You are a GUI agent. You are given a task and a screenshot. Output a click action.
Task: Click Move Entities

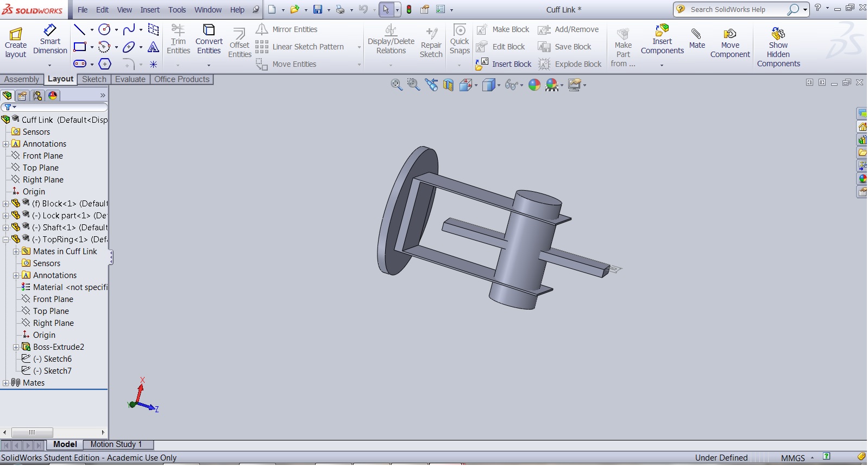(286, 64)
